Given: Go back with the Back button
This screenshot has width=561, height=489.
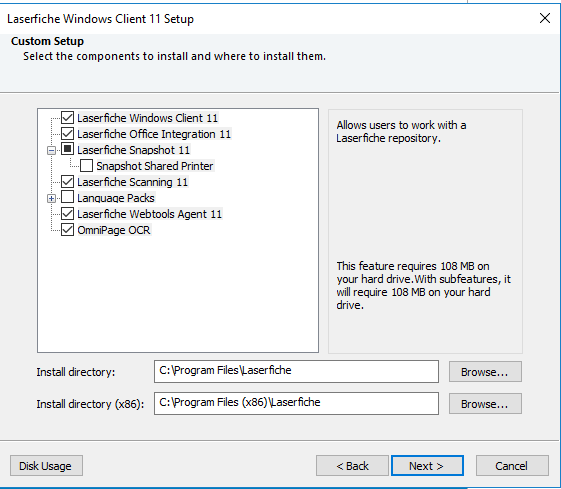Looking at the screenshot, I should pyautogui.click(x=352, y=466).
